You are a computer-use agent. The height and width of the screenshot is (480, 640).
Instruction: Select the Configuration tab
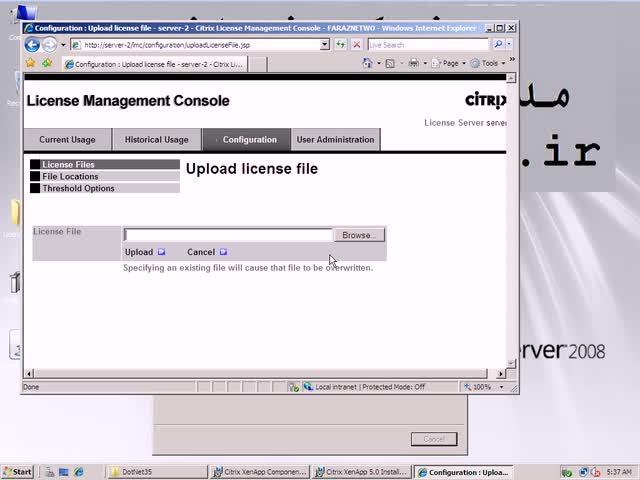click(x=247, y=140)
